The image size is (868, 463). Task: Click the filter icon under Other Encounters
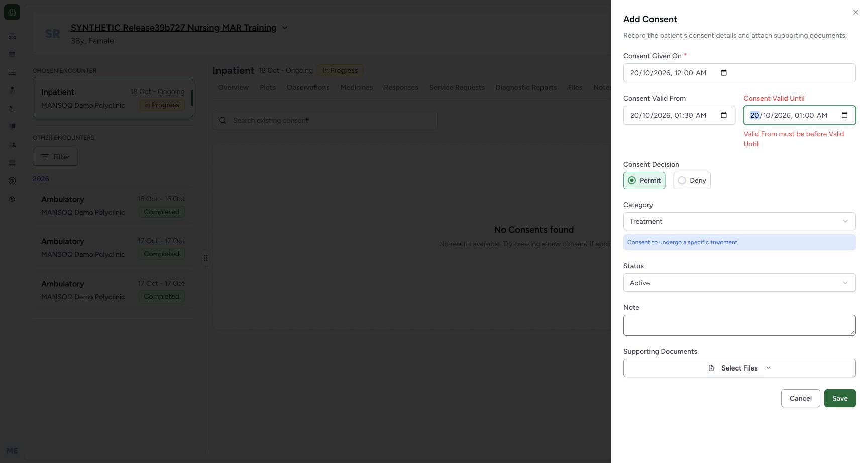[x=45, y=157]
